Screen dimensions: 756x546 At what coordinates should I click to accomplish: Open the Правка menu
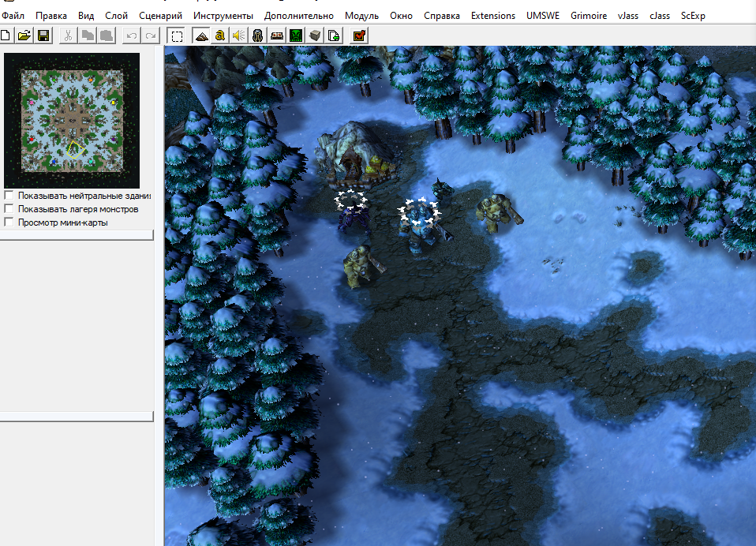[x=51, y=16]
